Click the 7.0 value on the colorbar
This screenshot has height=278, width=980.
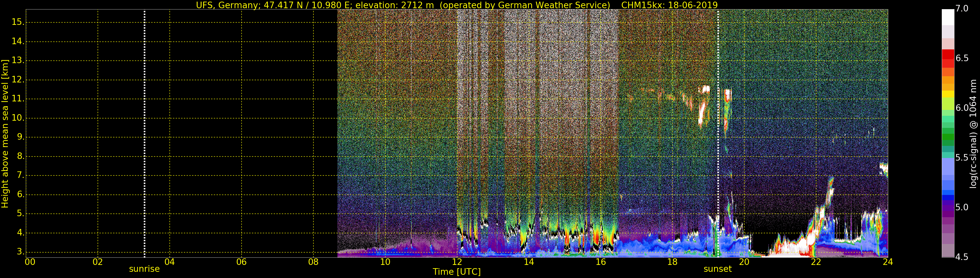pyautogui.click(x=962, y=9)
